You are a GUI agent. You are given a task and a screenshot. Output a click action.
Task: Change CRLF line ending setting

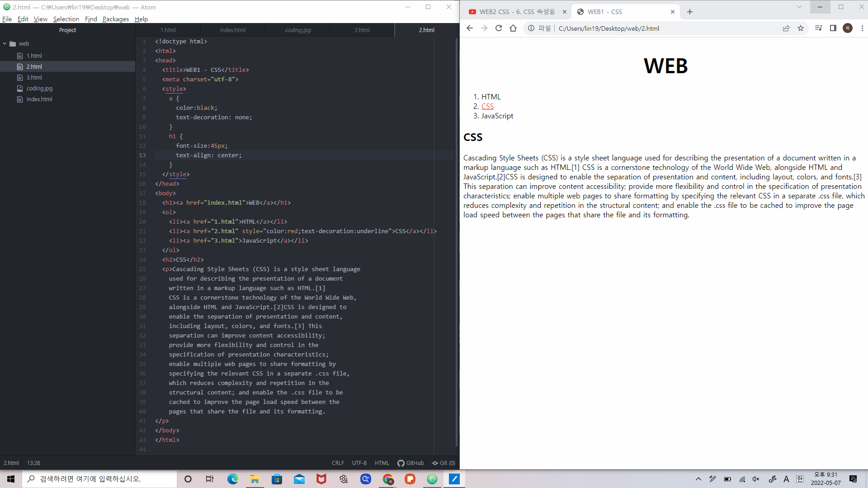click(x=338, y=463)
